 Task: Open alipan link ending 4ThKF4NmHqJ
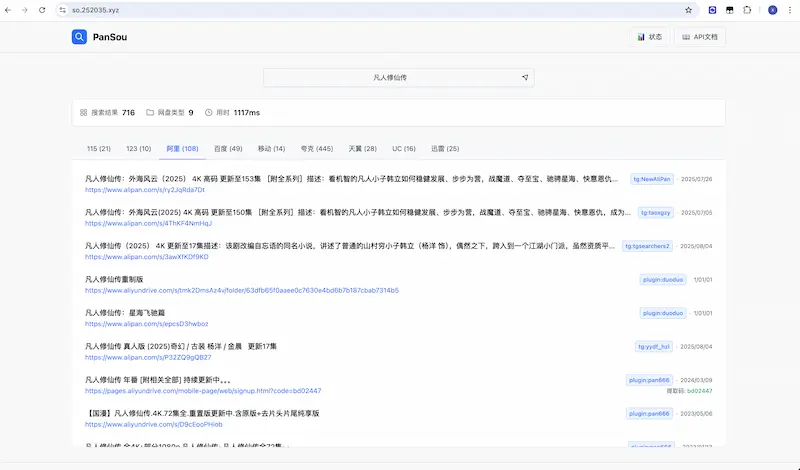148,224
